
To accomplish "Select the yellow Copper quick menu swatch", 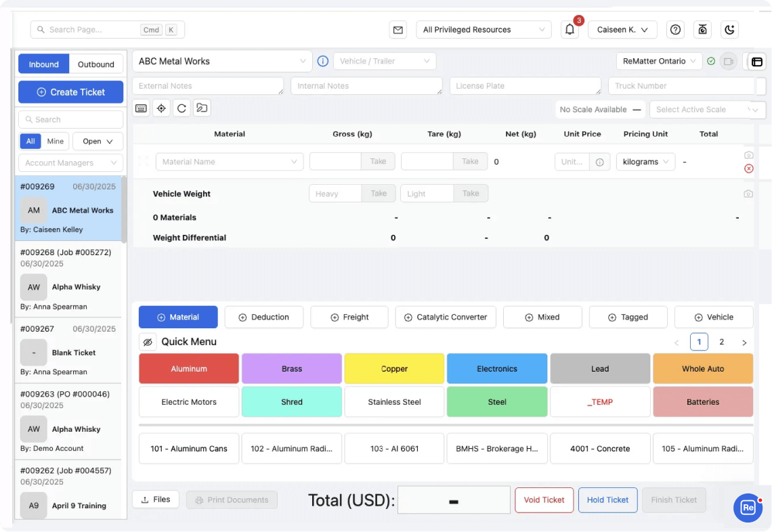I will coord(394,368).
